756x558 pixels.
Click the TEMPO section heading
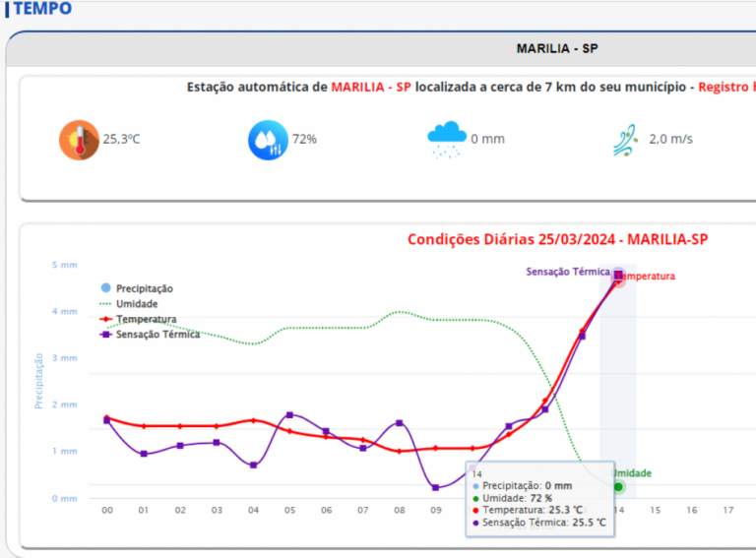(x=42, y=8)
